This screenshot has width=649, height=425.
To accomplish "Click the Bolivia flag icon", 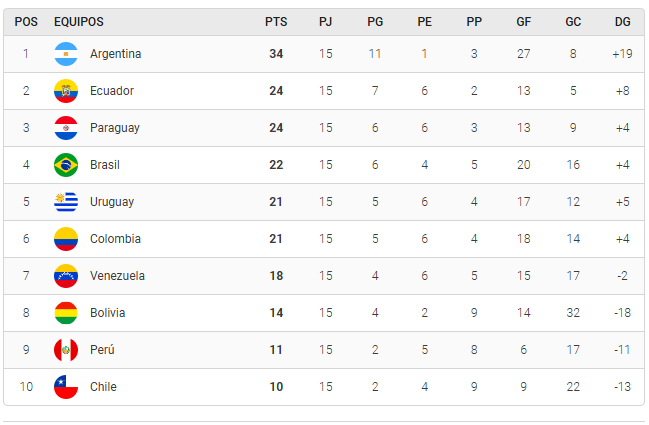I will click(66, 313).
